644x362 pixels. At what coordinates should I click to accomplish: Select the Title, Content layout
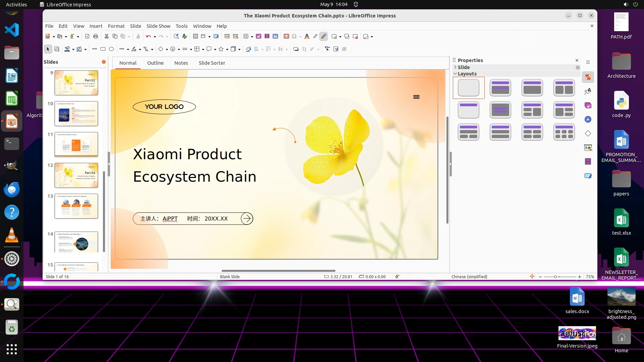[x=532, y=88]
